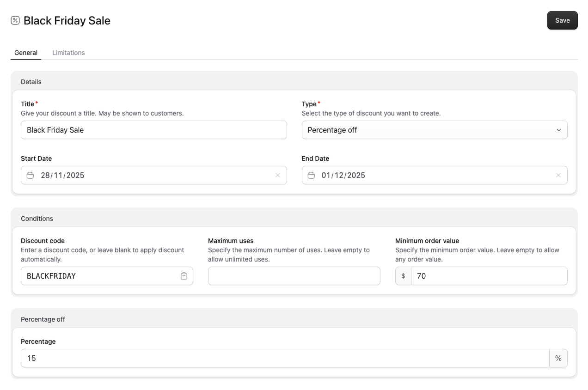Click the Start Date label
This screenshot has width=588, height=390.
pyautogui.click(x=37, y=158)
